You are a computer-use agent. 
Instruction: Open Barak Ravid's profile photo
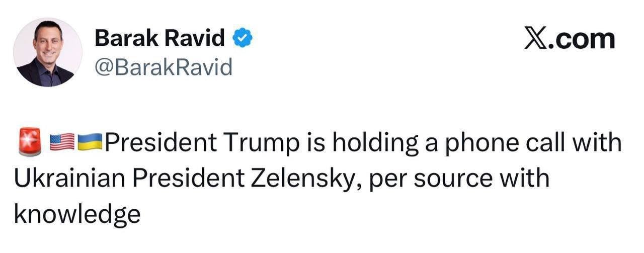(47, 52)
